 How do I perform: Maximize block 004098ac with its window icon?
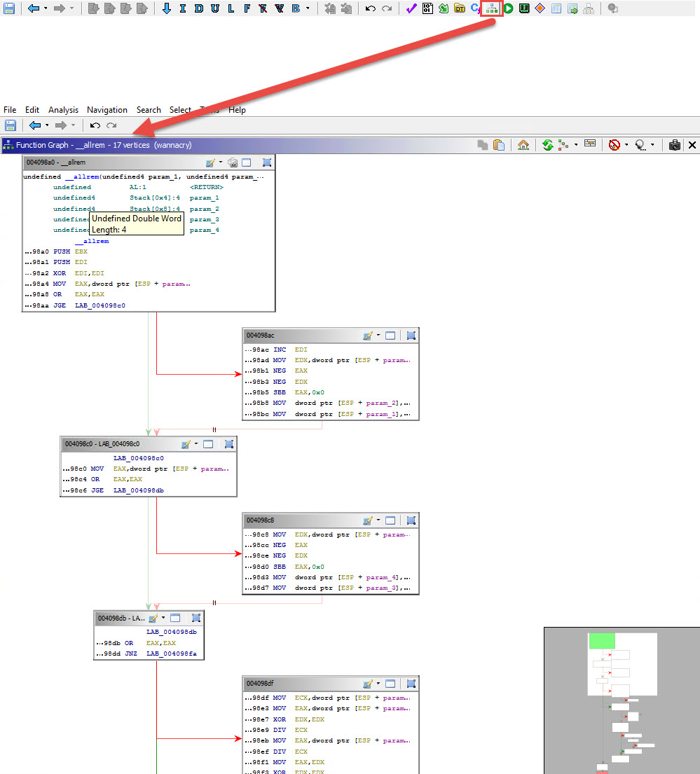(x=390, y=336)
